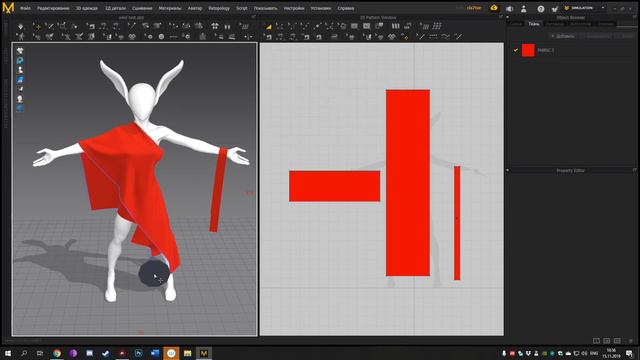Undock the 3D window via its corner icon
This screenshot has width=640, height=360.
[253, 17]
